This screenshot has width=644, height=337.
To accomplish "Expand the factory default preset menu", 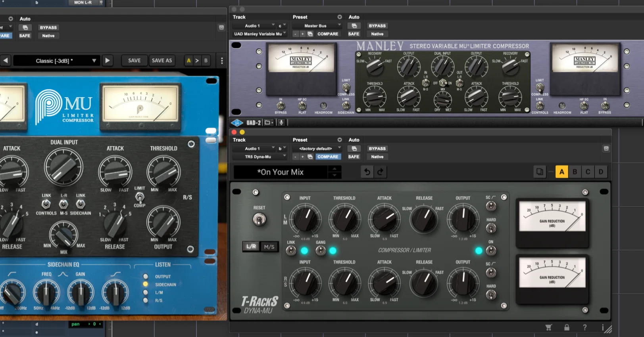I will 317,149.
